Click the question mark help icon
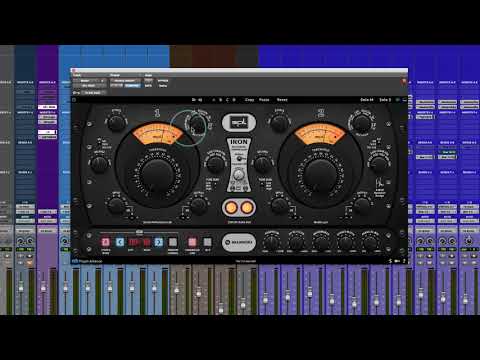This screenshot has width=480, height=360. click(404, 261)
